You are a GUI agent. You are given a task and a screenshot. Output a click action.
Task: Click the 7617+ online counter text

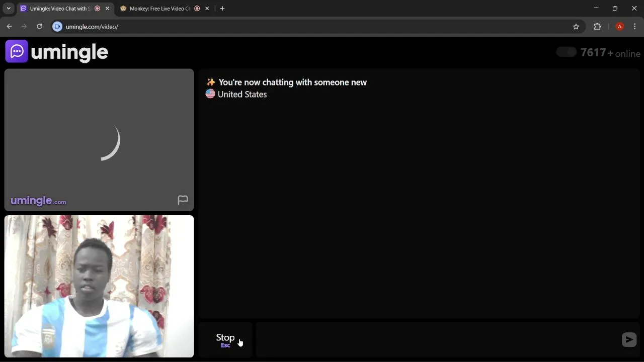[610, 53]
